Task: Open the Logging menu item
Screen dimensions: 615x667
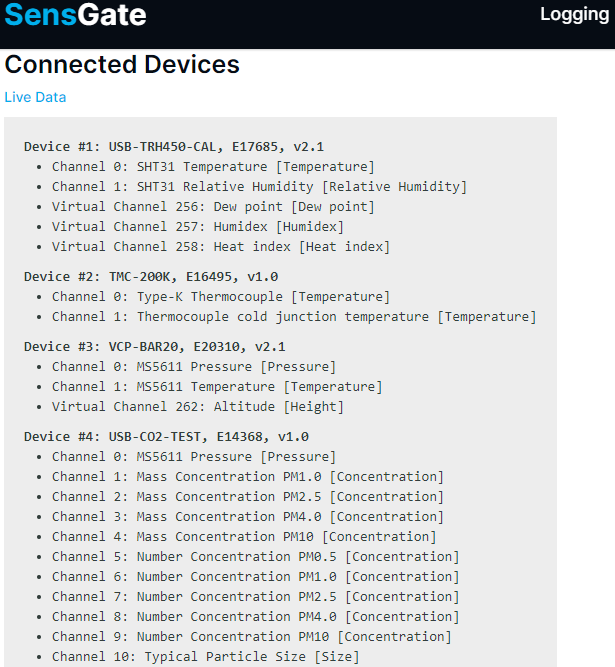Action: [574, 14]
